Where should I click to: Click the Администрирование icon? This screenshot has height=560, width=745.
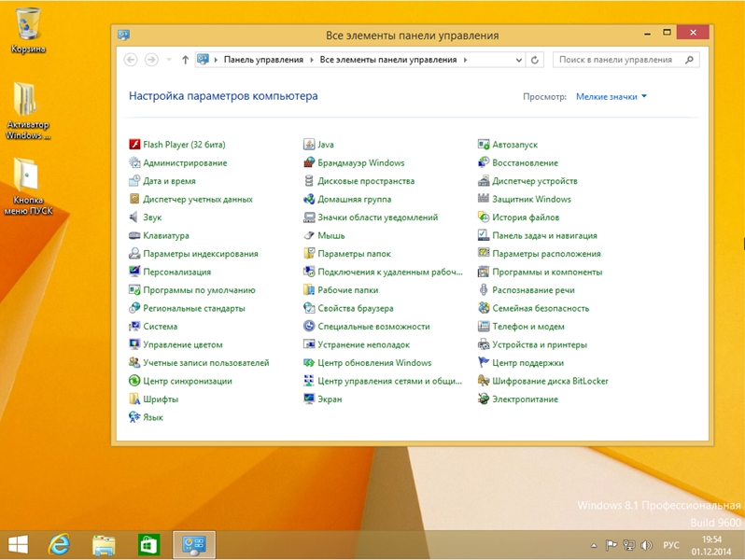pyautogui.click(x=134, y=162)
